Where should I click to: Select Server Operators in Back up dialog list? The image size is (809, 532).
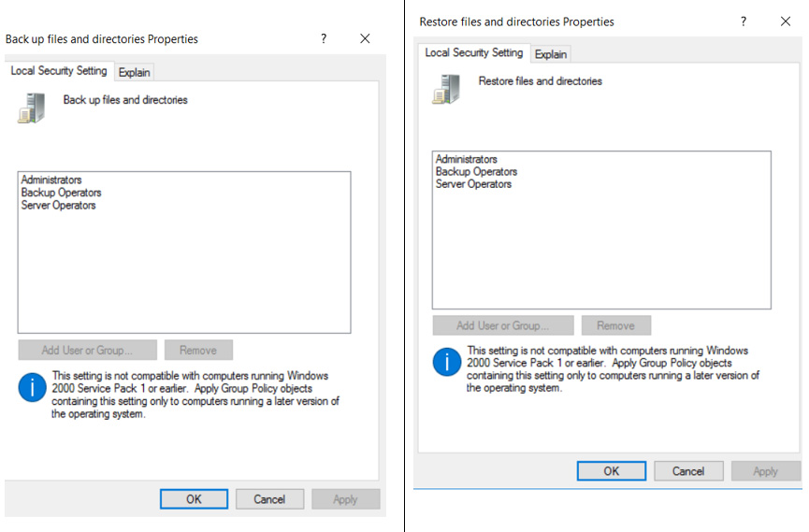point(58,206)
